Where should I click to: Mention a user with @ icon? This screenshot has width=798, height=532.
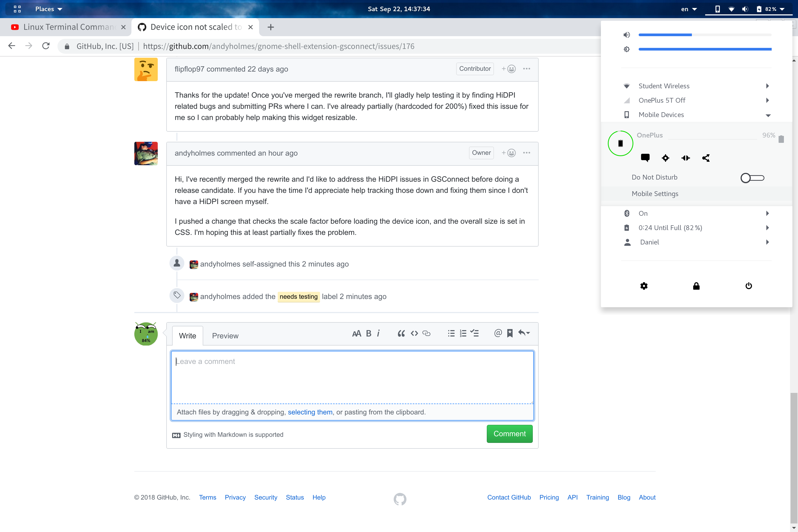(498, 334)
